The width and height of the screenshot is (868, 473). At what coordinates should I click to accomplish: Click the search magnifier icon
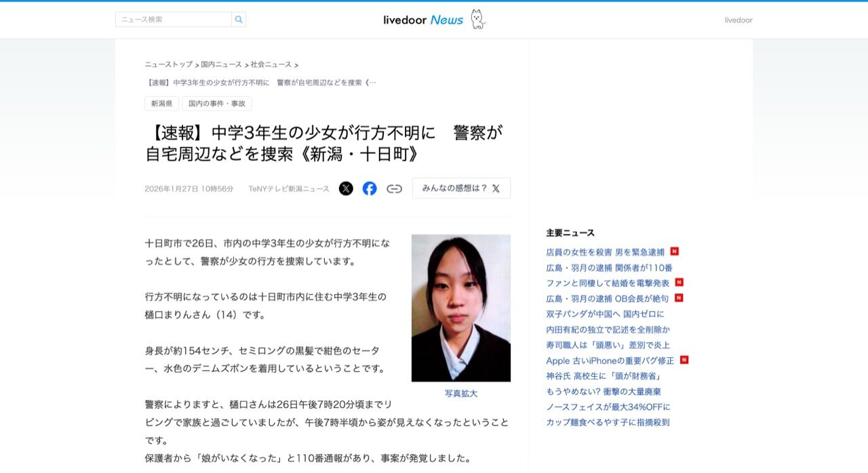[x=239, y=20]
